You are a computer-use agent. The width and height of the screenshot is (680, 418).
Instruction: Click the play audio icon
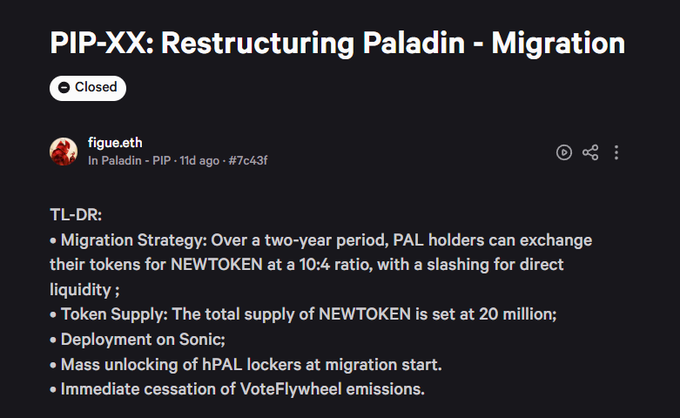coord(564,152)
